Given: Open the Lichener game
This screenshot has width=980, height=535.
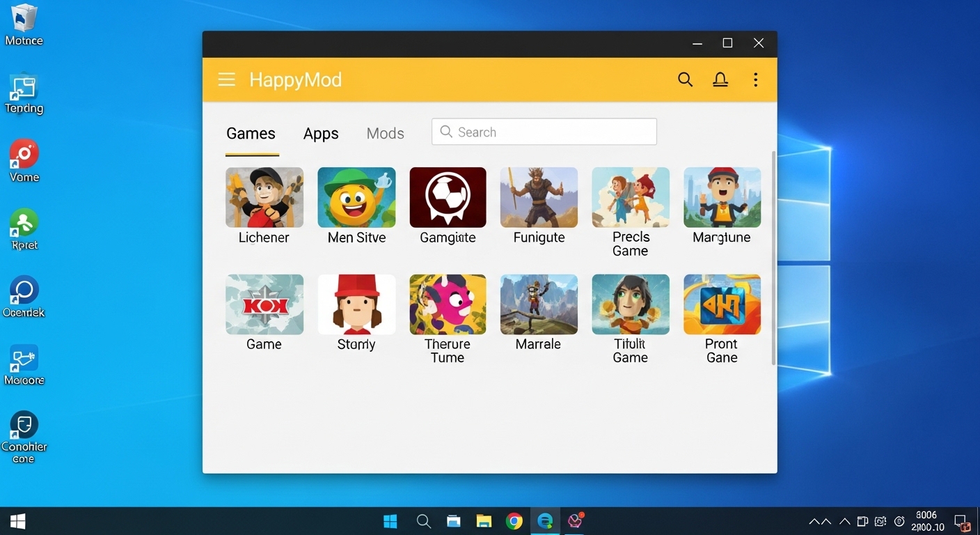Looking at the screenshot, I should click(264, 197).
